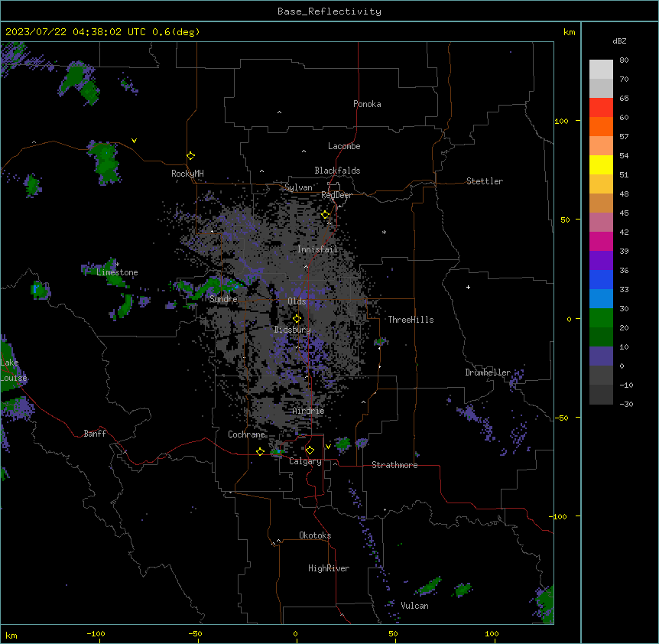Viewport: 659px width, 644px height.
Task: Select the slate purple 0-10 dBZ swatch
Action: pos(601,356)
